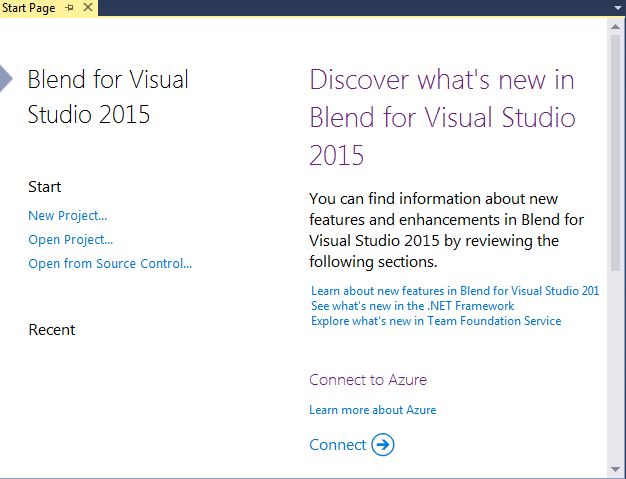Click the Connect arrow circle icon
Image resolution: width=626 pixels, height=479 pixels.
[x=382, y=445]
